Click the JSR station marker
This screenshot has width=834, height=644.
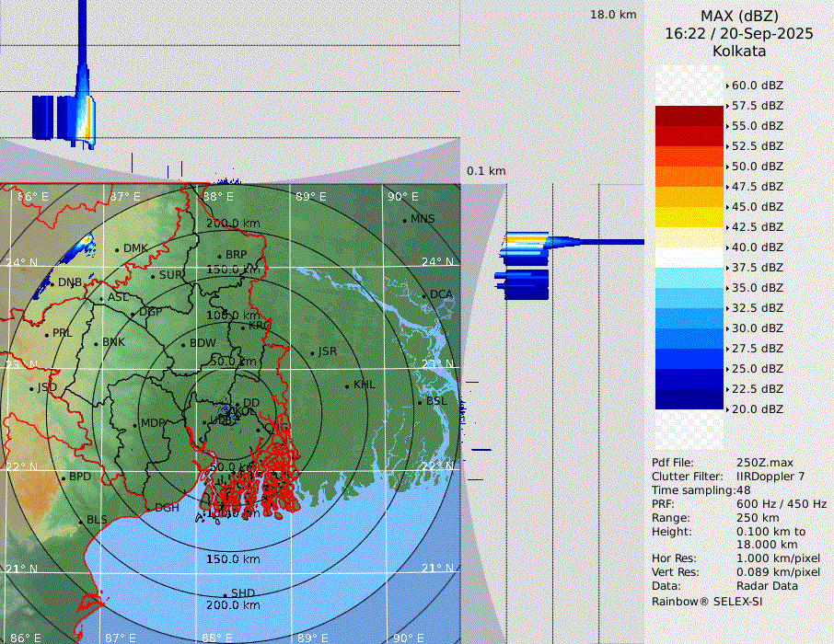(x=312, y=352)
